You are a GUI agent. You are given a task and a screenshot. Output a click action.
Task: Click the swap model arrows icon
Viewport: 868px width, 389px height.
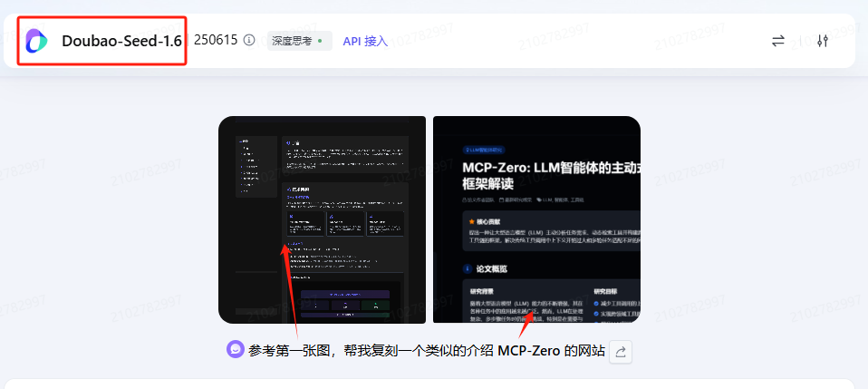(x=778, y=41)
